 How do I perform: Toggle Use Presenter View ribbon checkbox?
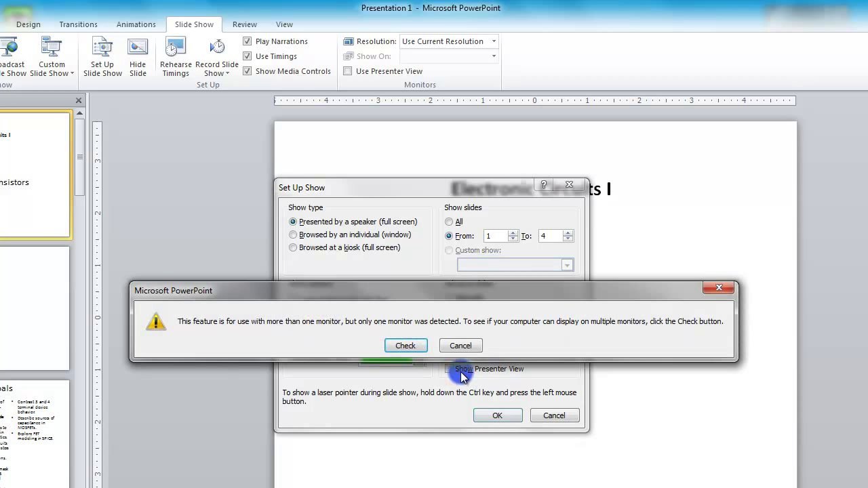click(348, 71)
